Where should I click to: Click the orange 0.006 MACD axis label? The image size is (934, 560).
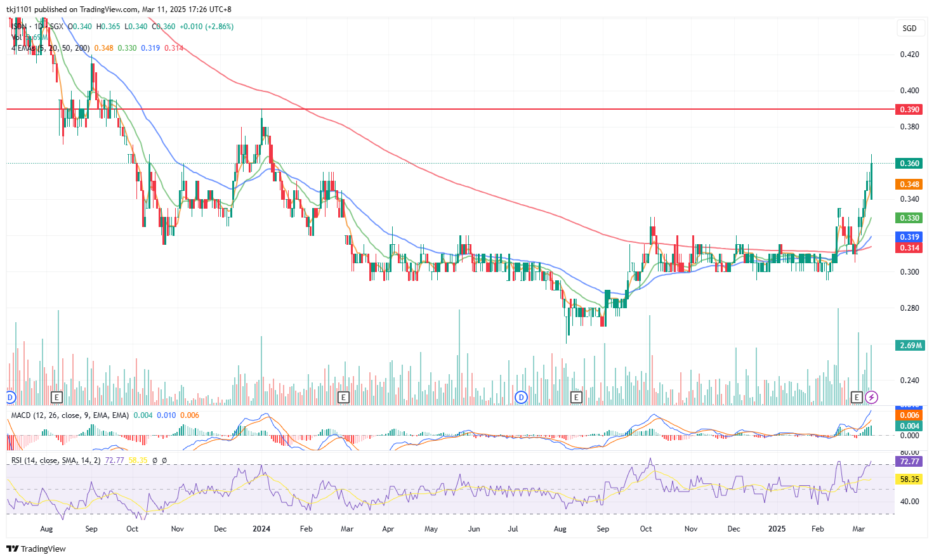(x=910, y=415)
